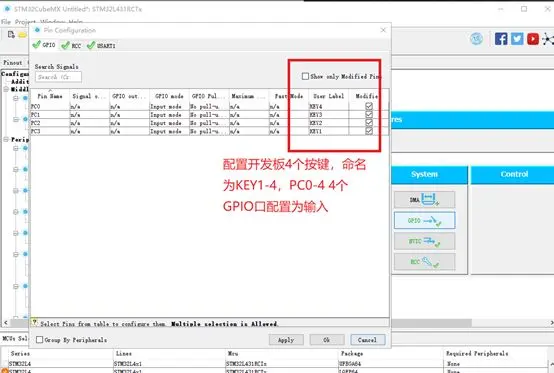Click the Apply button
Viewport: 554px width, 373px height.
pyautogui.click(x=286, y=340)
